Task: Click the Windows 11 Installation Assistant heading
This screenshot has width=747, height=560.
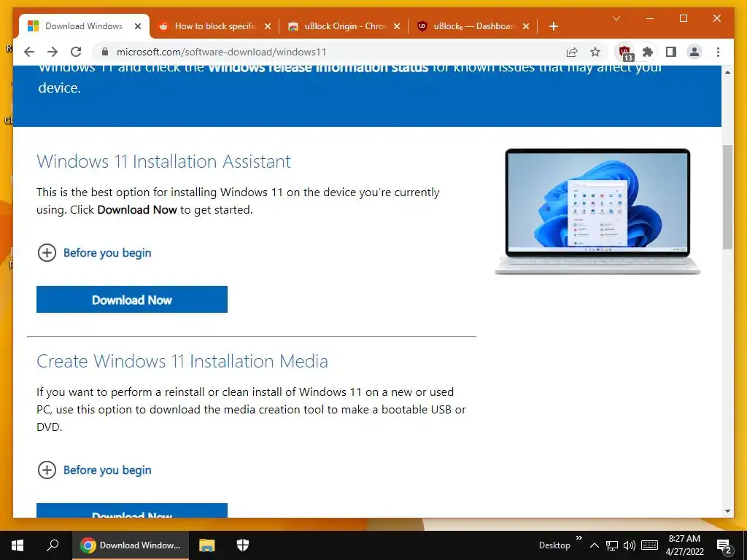Action: [x=163, y=161]
